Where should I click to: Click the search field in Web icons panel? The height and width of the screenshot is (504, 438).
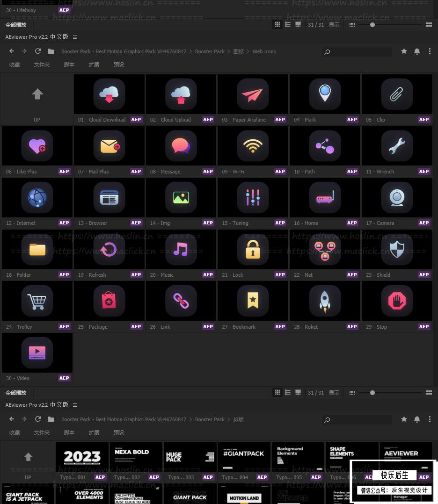click(x=358, y=52)
